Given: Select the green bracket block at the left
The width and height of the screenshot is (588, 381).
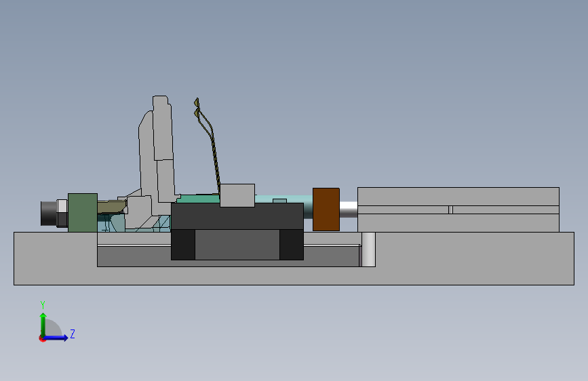Looking at the screenshot, I should (x=83, y=213).
